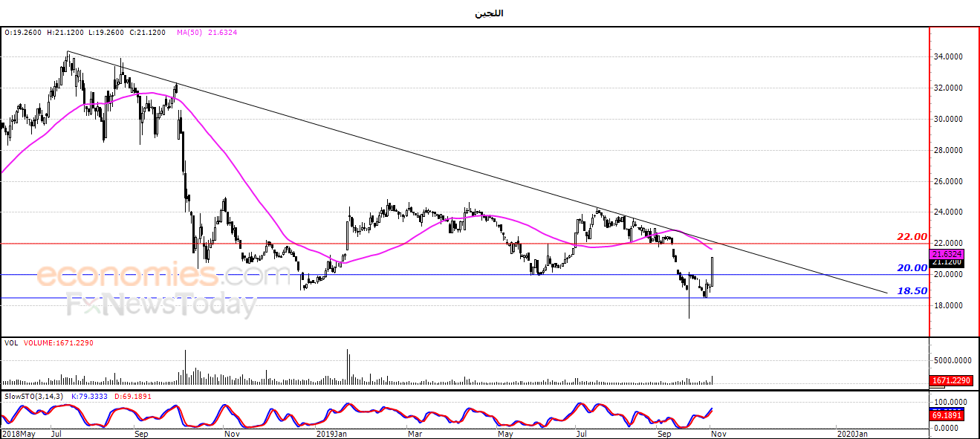
Task: Click the Arabic chart title اللجين
Action: click(490, 13)
